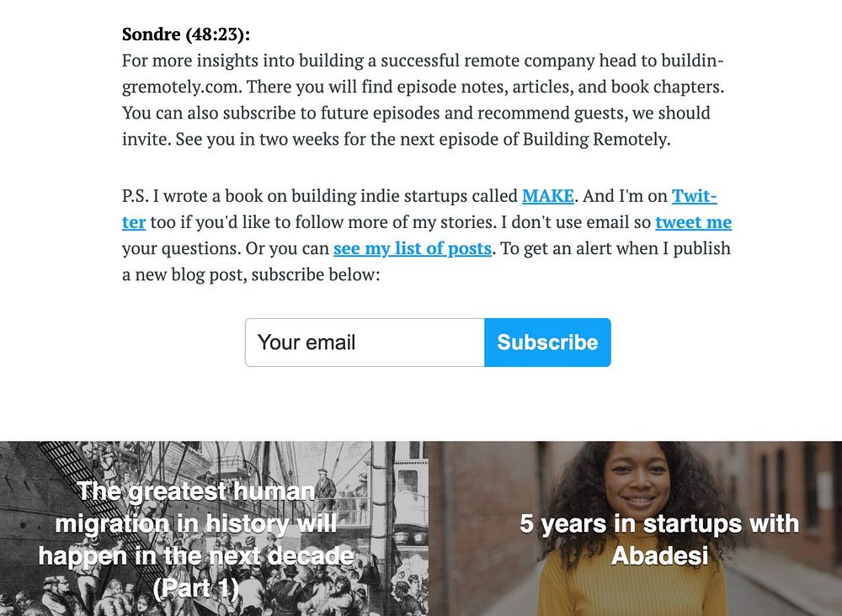Open the 'tweet me' link

[x=693, y=222]
